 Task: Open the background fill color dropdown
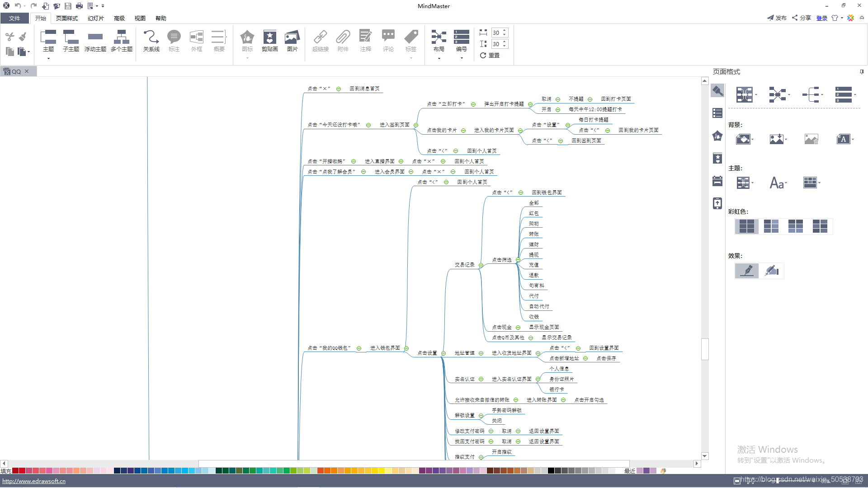(x=745, y=139)
